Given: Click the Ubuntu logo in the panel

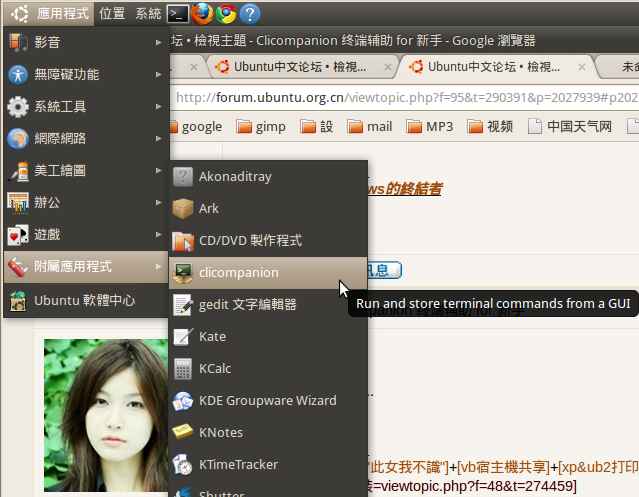Looking at the screenshot, I should [20, 14].
